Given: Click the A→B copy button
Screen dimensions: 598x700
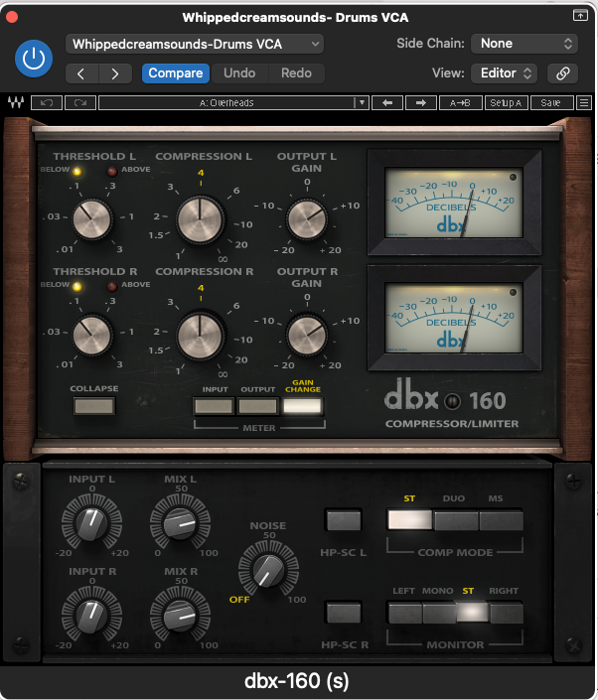Looking at the screenshot, I should [x=460, y=103].
